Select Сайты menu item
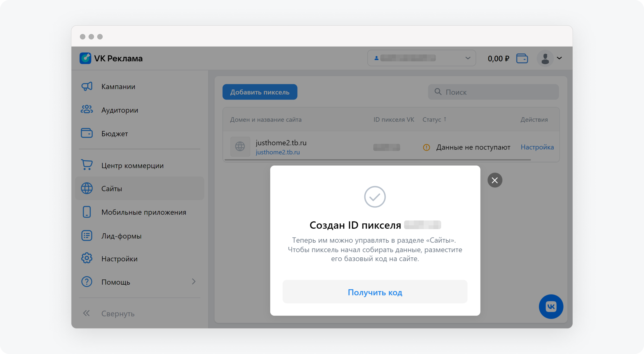 [139, 188]
